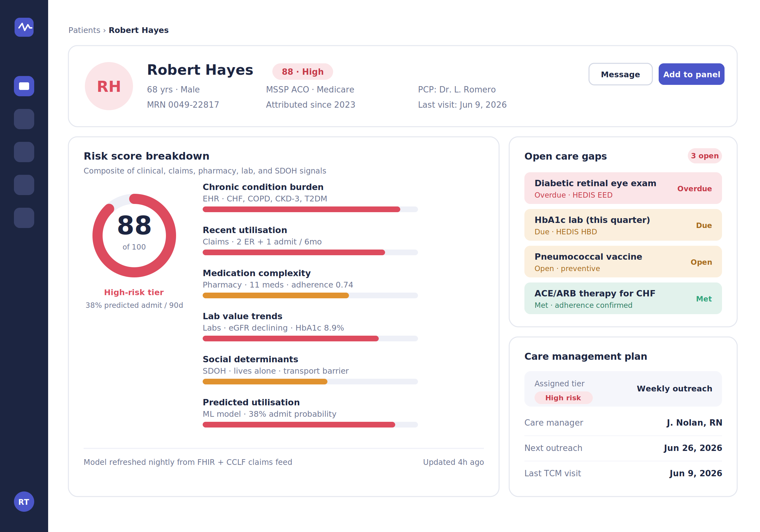Viewport: 760px width, 532px height.
Task: Open the active sidebar nav icon with white rectangle
Action: click(x=24, y=86)
